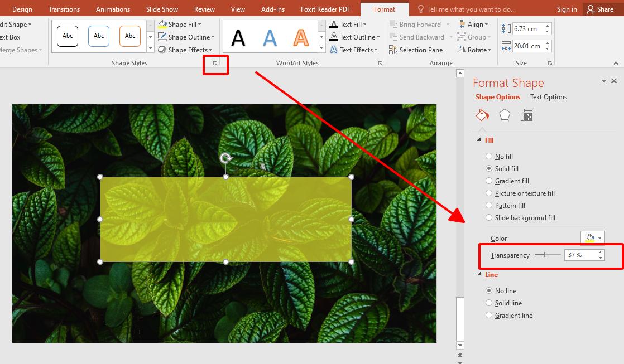
Task: Select the Effects pentagon icon
Action: coord(505,115)
